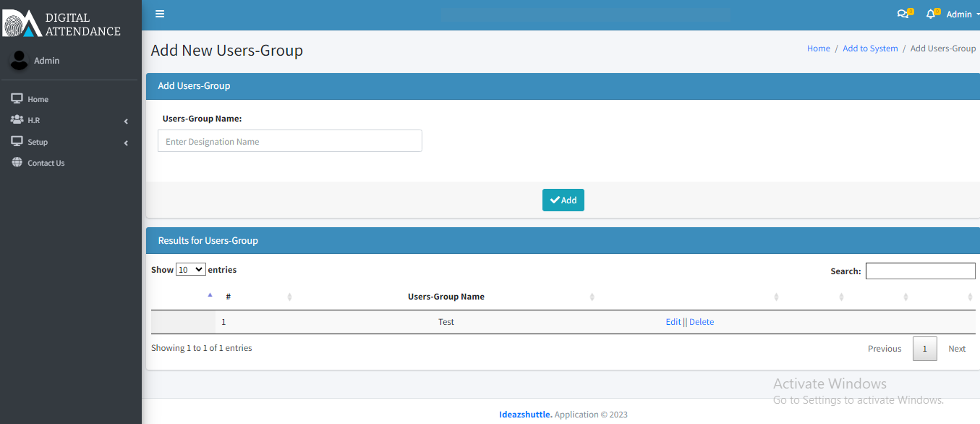Select the Home breadcrumb link
The height and width of the screenshot is (424, 980).
pos(818,48)
